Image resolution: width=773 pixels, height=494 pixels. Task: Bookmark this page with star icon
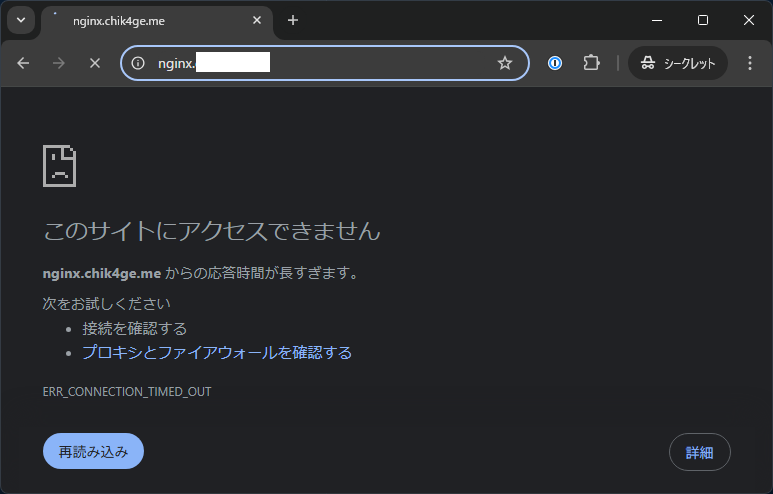click(504, 63)
